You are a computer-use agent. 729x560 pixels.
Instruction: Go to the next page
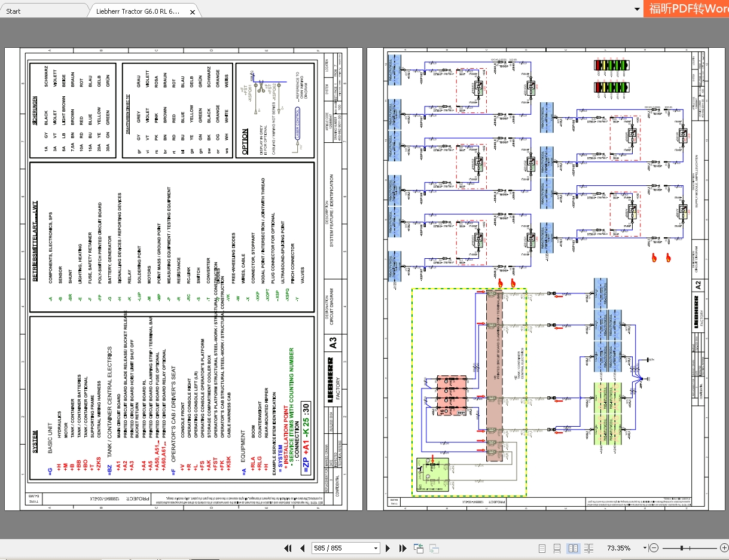click(x=388, y=548)
